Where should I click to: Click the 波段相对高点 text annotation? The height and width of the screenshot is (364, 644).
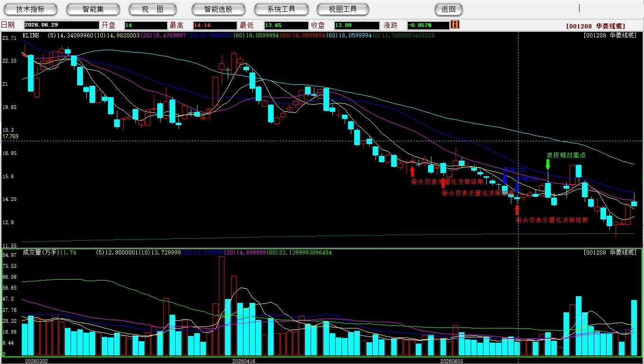tap(566, 155)
